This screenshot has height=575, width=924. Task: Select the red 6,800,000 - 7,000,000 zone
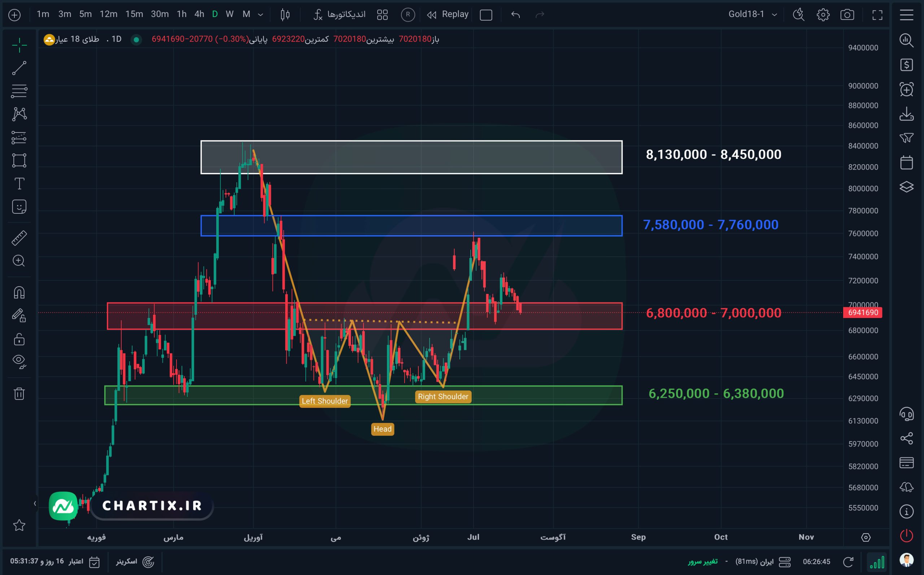(x=365, y=316)
